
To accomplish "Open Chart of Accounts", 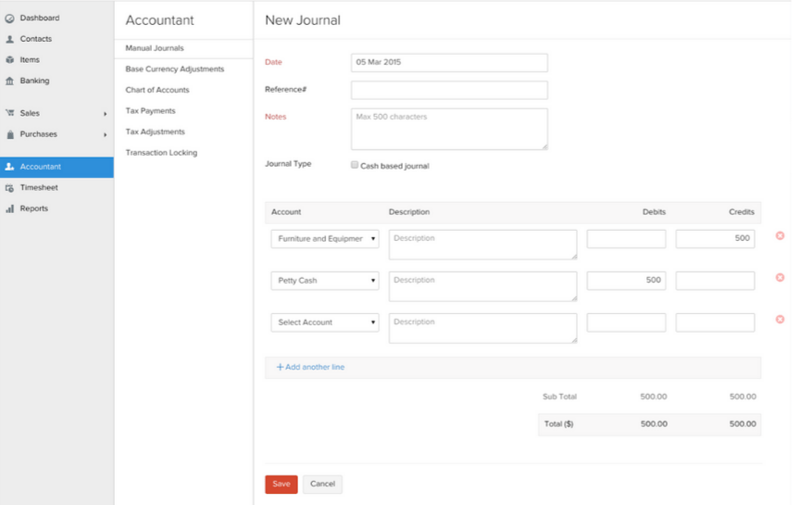I will pyautogui.click(x=157, y=90).
